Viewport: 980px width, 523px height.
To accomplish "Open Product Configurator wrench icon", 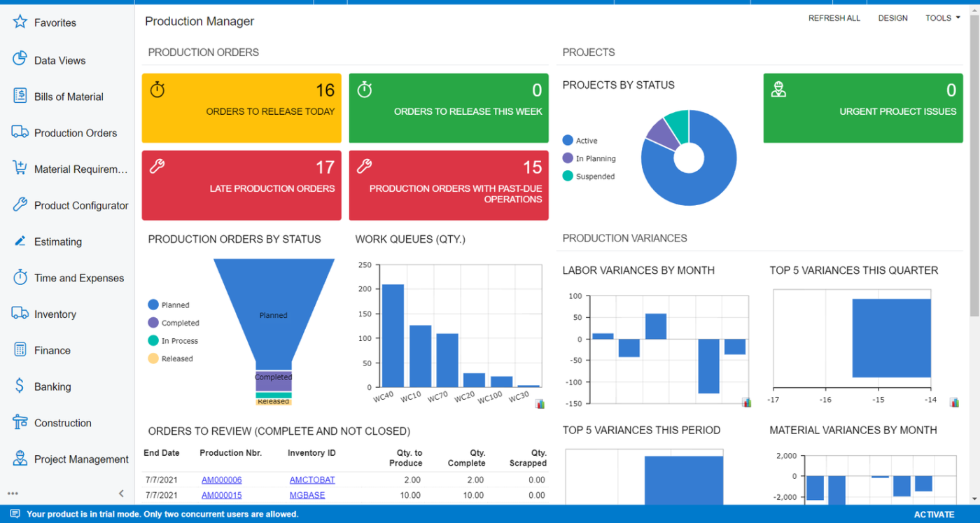I will 20,205.
